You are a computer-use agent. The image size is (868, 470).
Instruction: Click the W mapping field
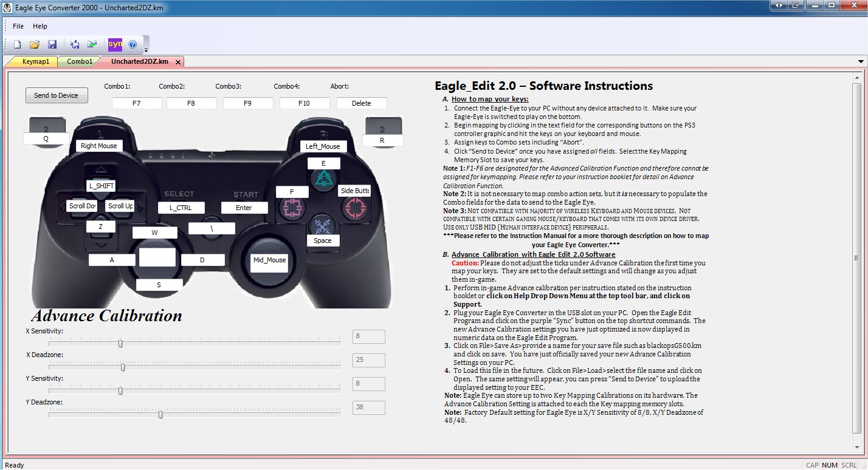[155, 233]
